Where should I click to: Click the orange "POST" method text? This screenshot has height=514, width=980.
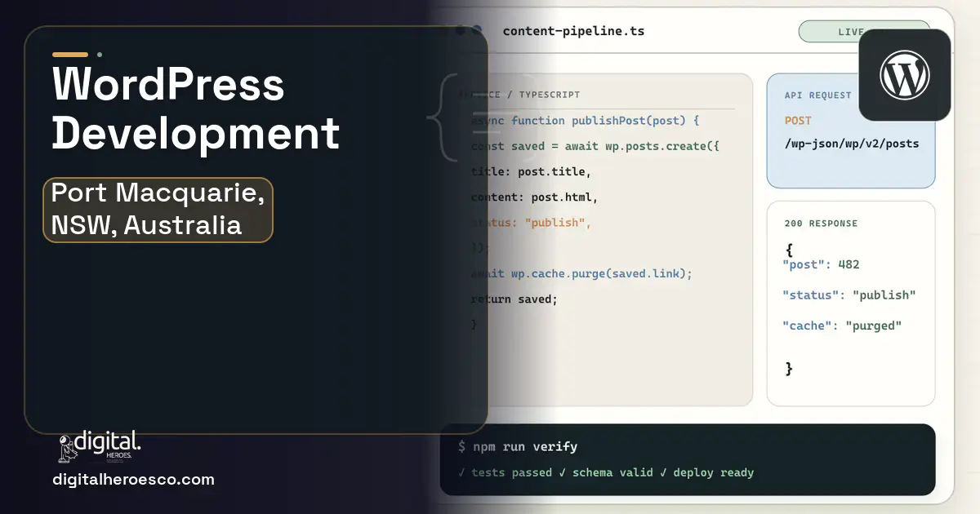798,121
